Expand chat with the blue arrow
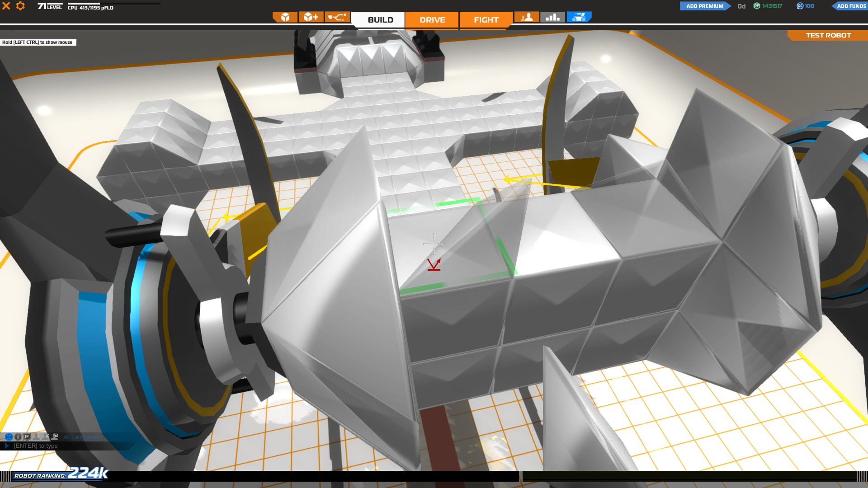The image size is (868, 488). point(7,446)
